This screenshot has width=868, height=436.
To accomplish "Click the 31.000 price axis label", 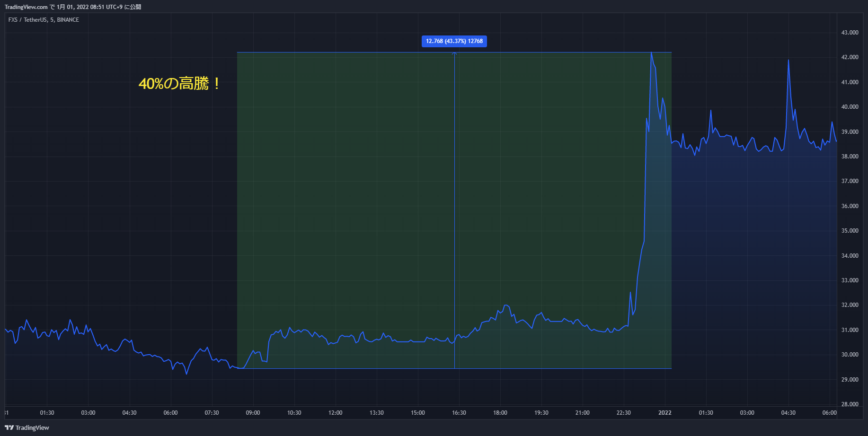I will coord(850,330).
